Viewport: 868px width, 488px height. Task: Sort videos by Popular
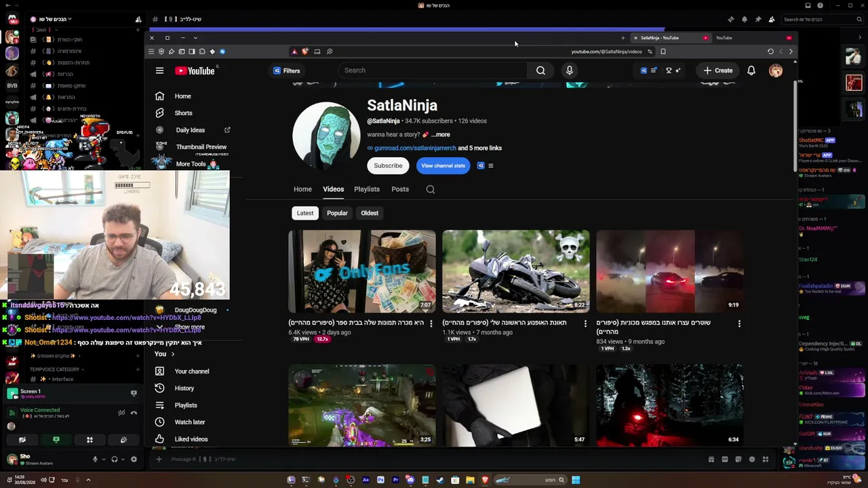click(337, 213)
